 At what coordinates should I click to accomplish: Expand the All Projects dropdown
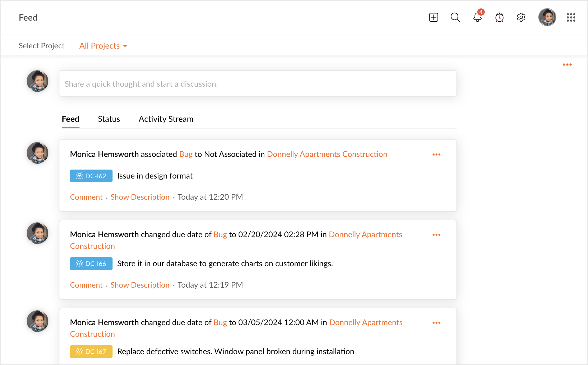103,46
